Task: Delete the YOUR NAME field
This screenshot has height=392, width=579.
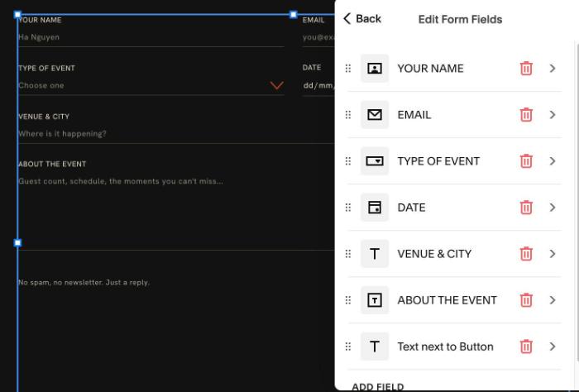Action: [x=526, y=69]
